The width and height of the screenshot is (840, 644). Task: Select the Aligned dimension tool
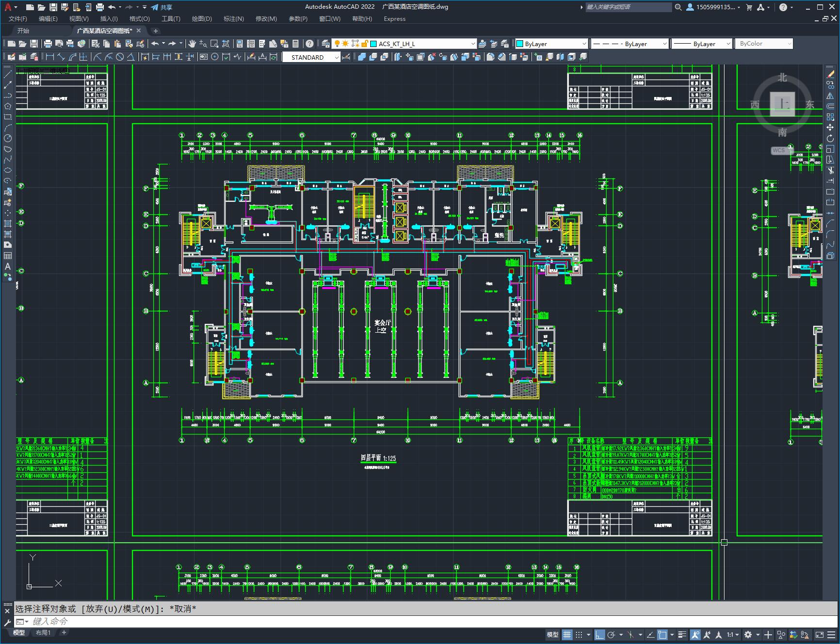point(61,57)
